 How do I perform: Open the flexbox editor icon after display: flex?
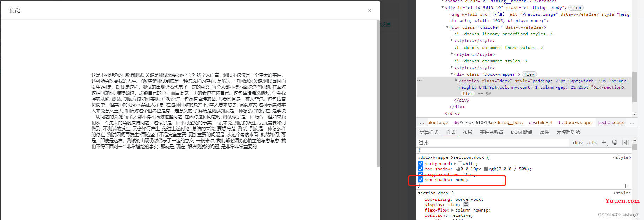click(466, 205)
